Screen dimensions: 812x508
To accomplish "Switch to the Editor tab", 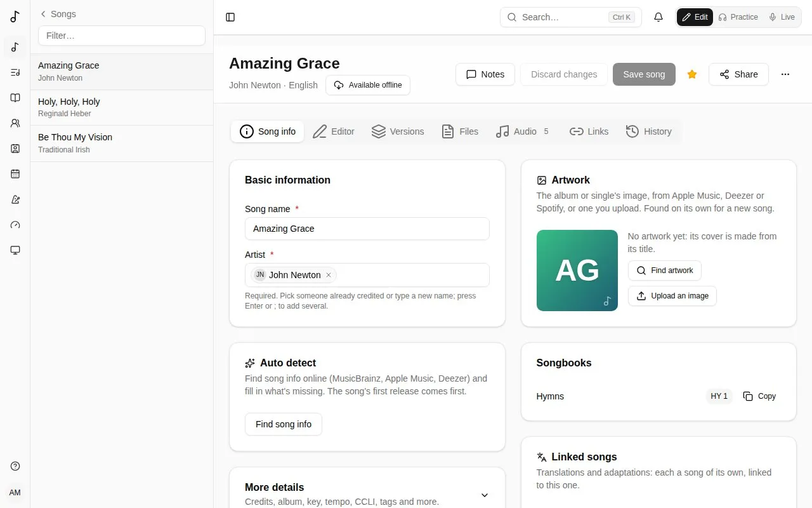I will point(334,131).
